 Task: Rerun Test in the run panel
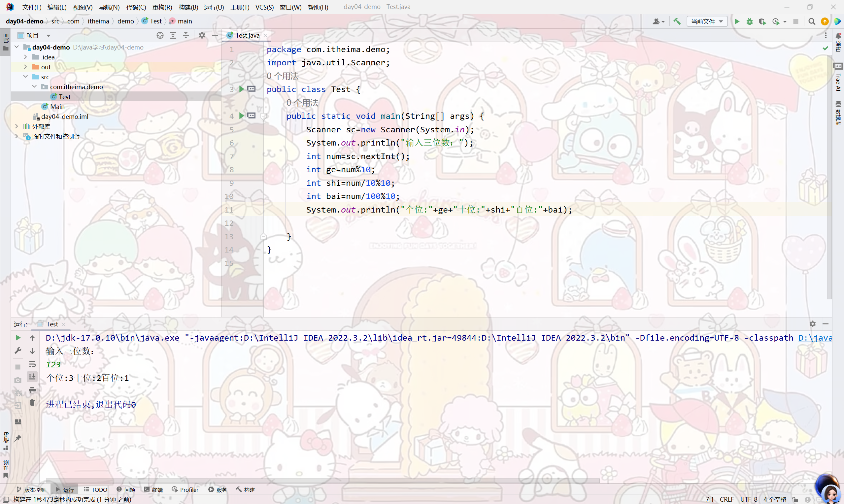tap(18, 338)
